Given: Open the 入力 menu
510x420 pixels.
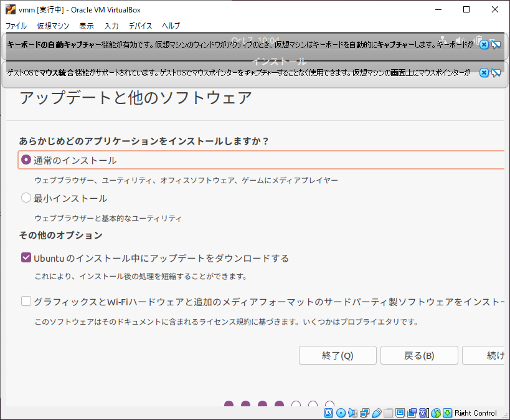Looking at the screenshot, I should 111,26.
